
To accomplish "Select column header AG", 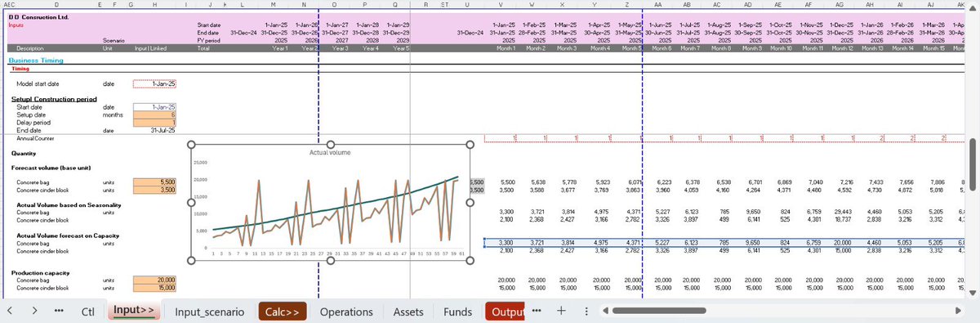I will click(840, 4).
